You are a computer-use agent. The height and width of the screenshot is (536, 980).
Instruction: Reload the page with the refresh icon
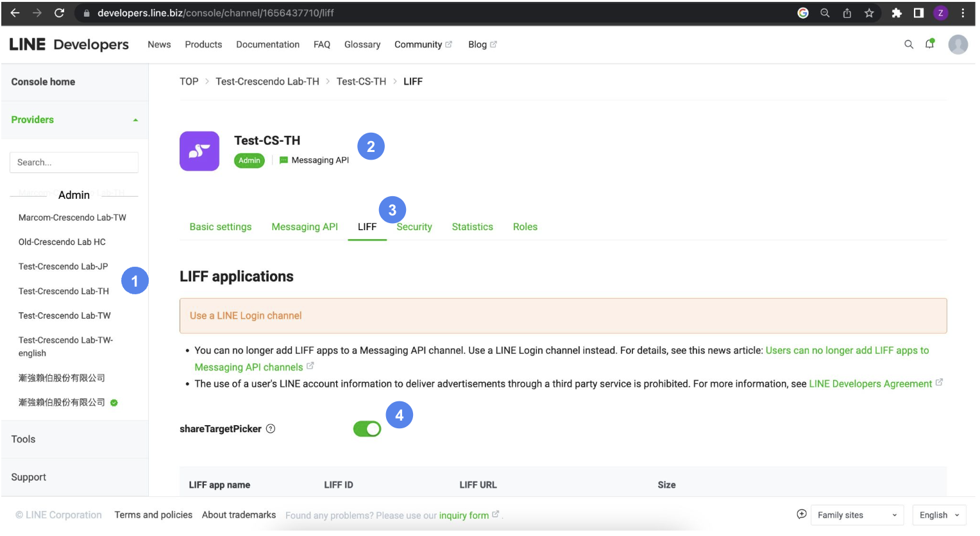[59, 13]
